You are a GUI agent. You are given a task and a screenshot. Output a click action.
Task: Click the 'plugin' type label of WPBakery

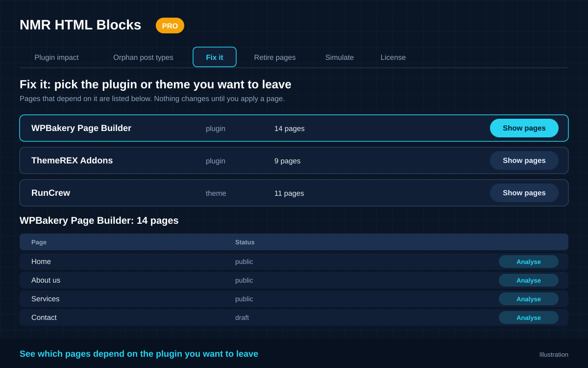(x=216, y=129)
